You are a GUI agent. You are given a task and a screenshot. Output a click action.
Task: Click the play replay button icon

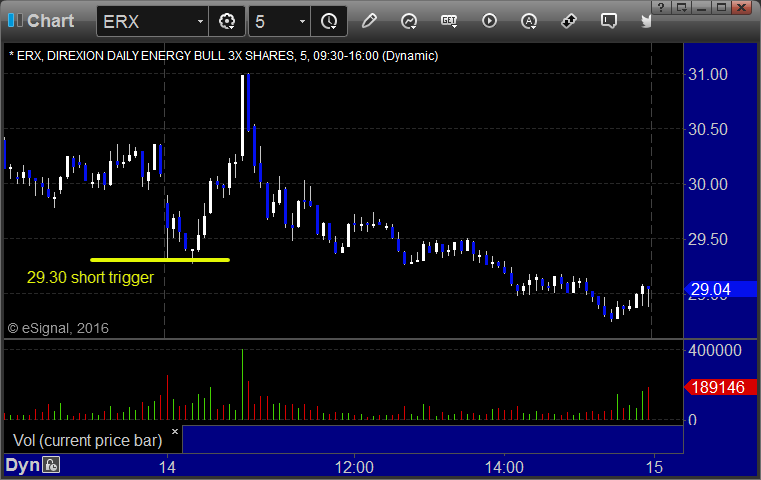pyautogui.click(x=489, y=21)
